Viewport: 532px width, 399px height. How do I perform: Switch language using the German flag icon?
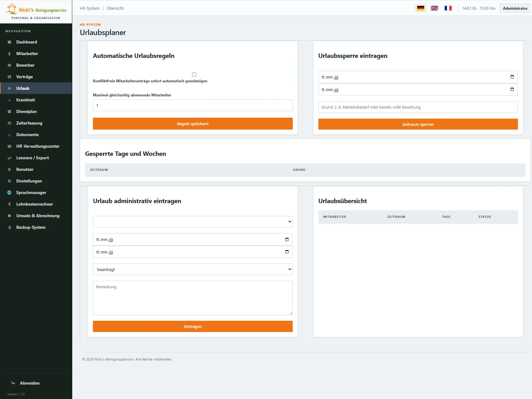[421, 8]
